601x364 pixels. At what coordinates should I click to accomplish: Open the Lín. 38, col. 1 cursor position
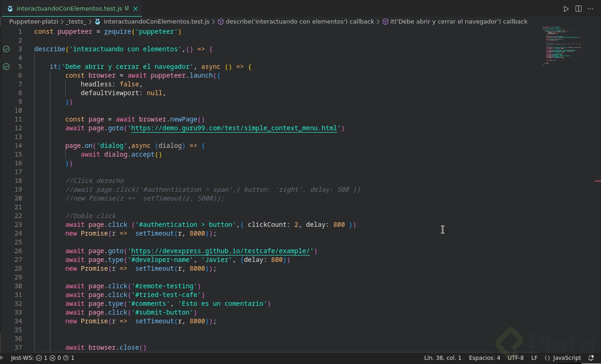click(442, 358)
